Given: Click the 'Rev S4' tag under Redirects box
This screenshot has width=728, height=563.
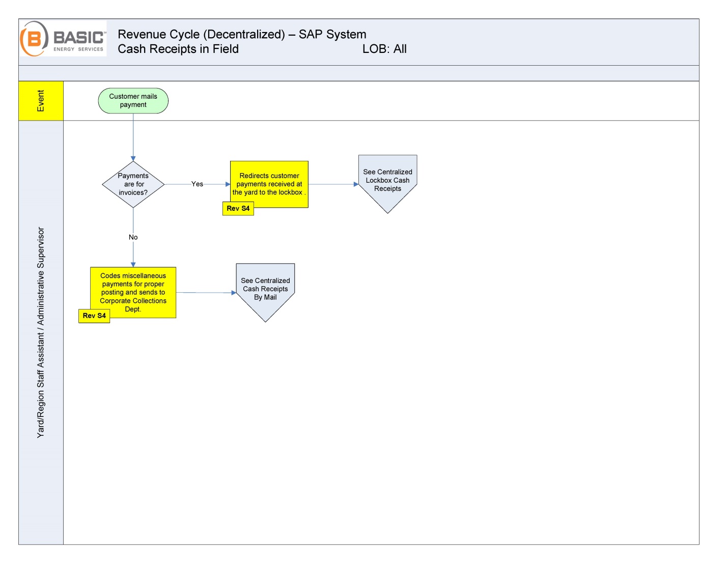Looking at the screenshot, I should pyautogui.click(x=238, y=209).
